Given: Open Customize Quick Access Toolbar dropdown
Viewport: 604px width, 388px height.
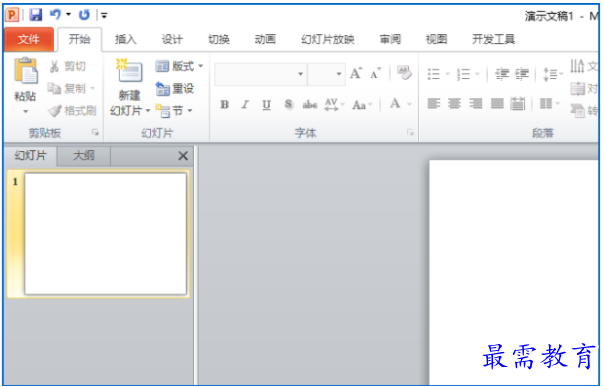Looking at the screenshot, I should [x=104, y=16].
